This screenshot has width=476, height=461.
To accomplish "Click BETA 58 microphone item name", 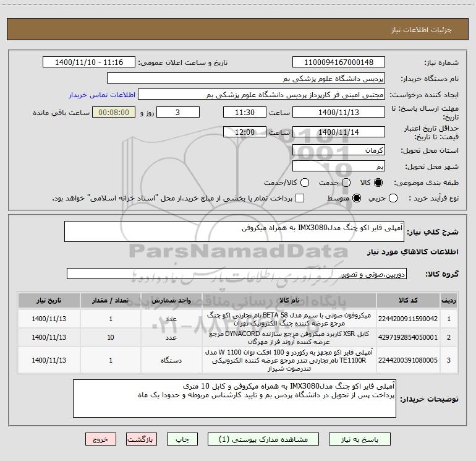I will click(x=289, y=319).
